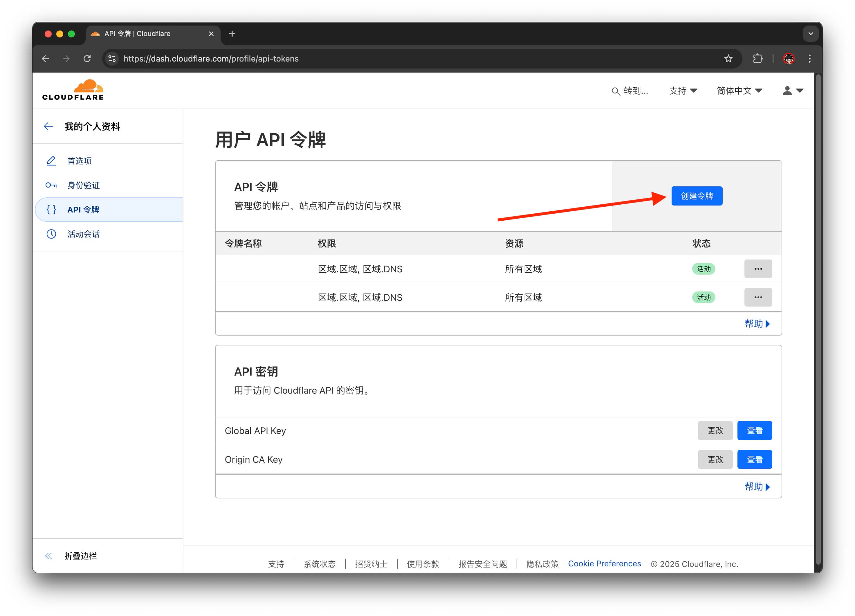Viewport: 855px width, 616px height.
Task: Go back in browser history
Action: [x=45, y=58]
